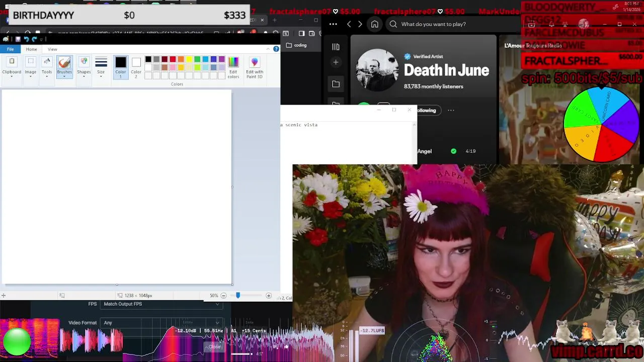
Task: Pick the orange color swatch
Action: pos(181,59)
